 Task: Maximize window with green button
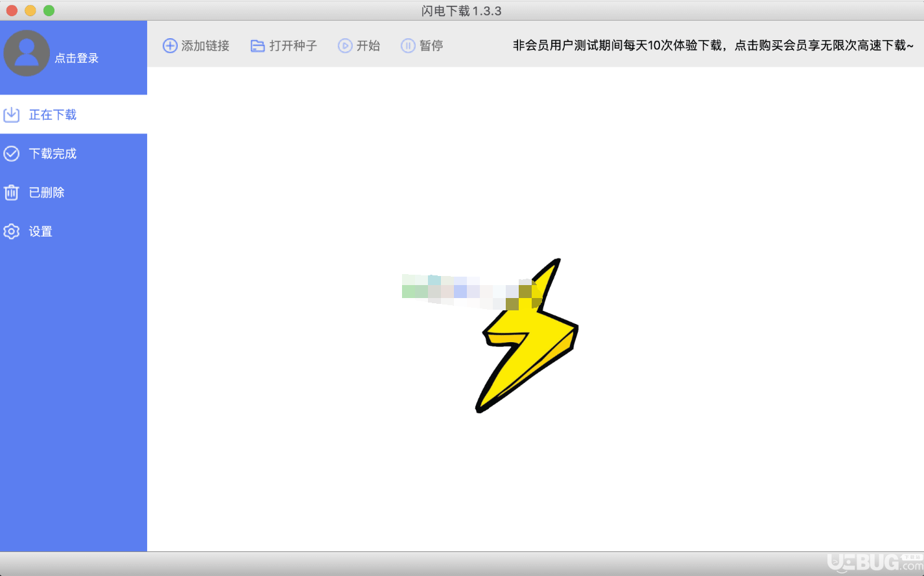pyautogui.click(x=49, y=10)
